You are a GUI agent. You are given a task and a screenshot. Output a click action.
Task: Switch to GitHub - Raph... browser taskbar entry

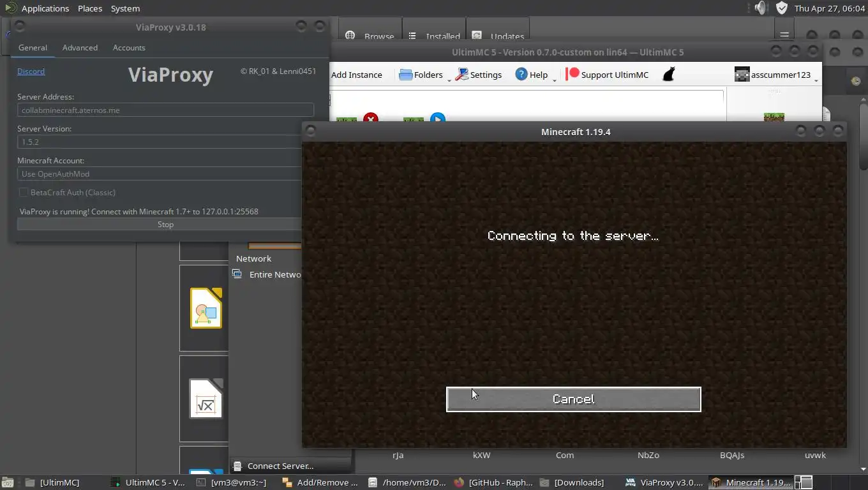[x=493, y=482]
